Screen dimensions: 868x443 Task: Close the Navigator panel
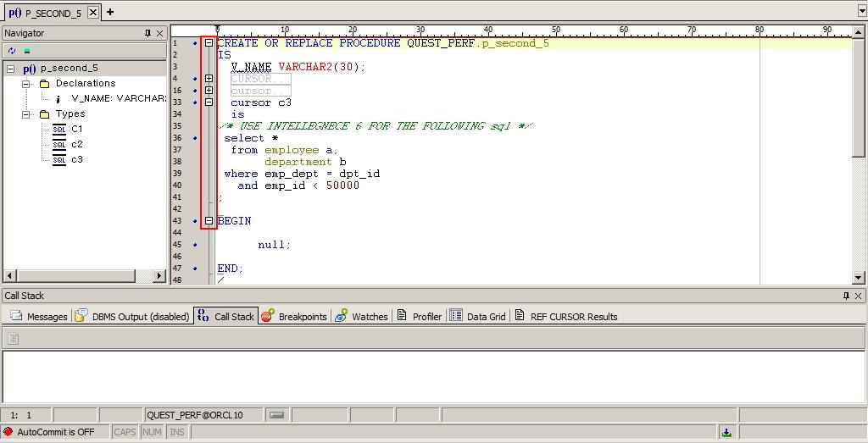(161, 33)
